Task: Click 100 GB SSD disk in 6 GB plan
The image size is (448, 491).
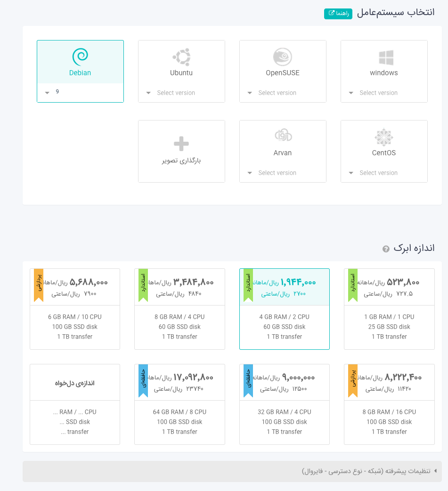Action: [75, 327]
